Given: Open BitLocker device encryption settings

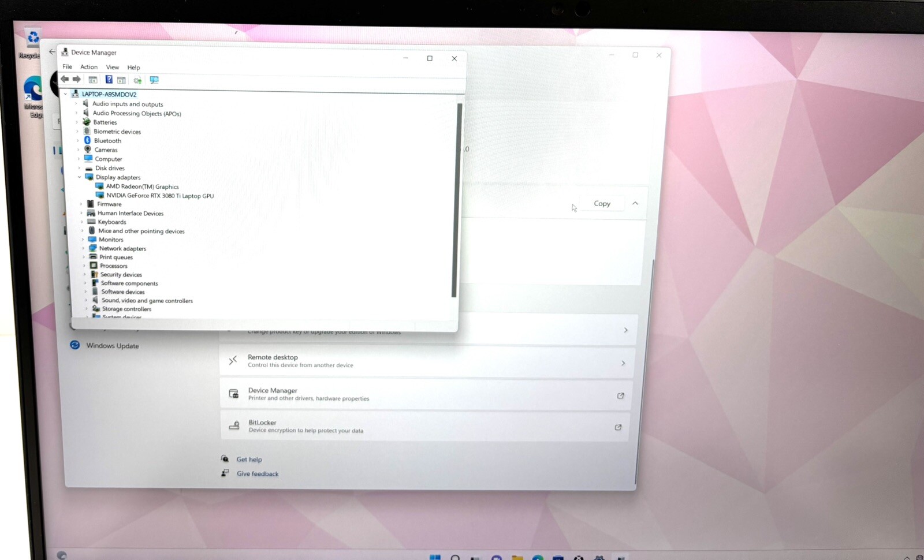Looking at the screenshot, I should coord(424,427).
